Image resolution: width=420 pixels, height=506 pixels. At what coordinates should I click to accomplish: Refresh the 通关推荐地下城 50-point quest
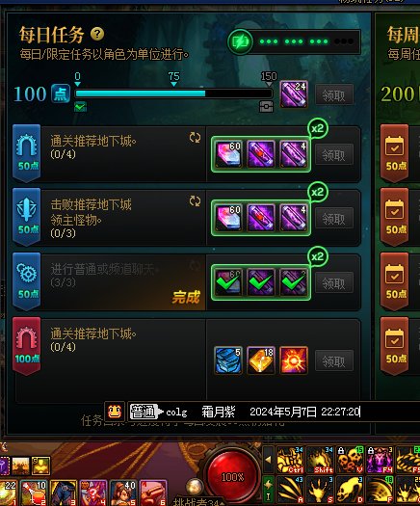pyautogui.click(x=195, y=138)
